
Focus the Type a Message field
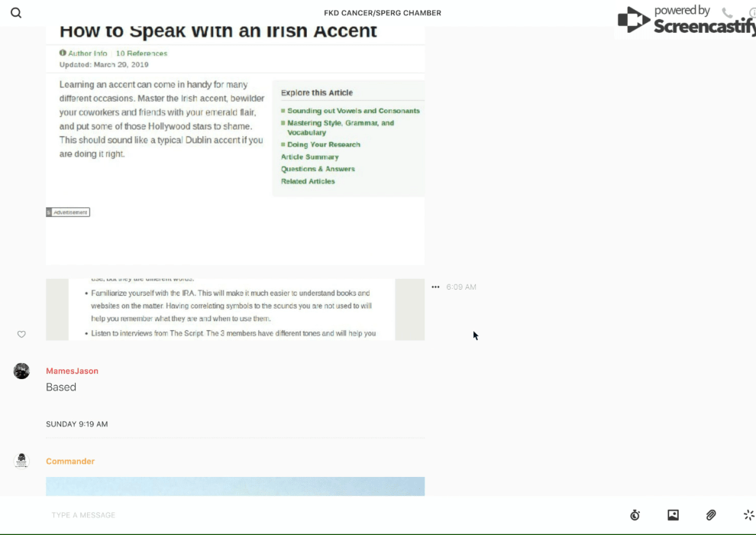click(305, 515)
